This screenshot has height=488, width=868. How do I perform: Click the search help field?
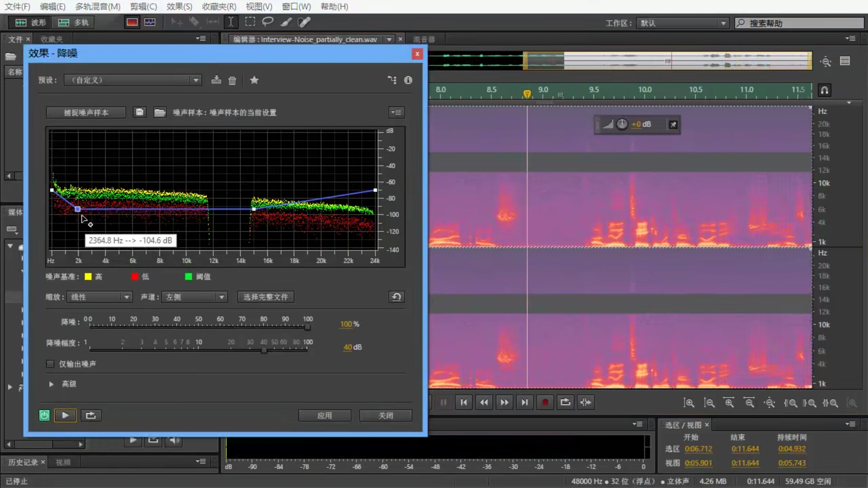pyautogui.click(x=799, y=23)
